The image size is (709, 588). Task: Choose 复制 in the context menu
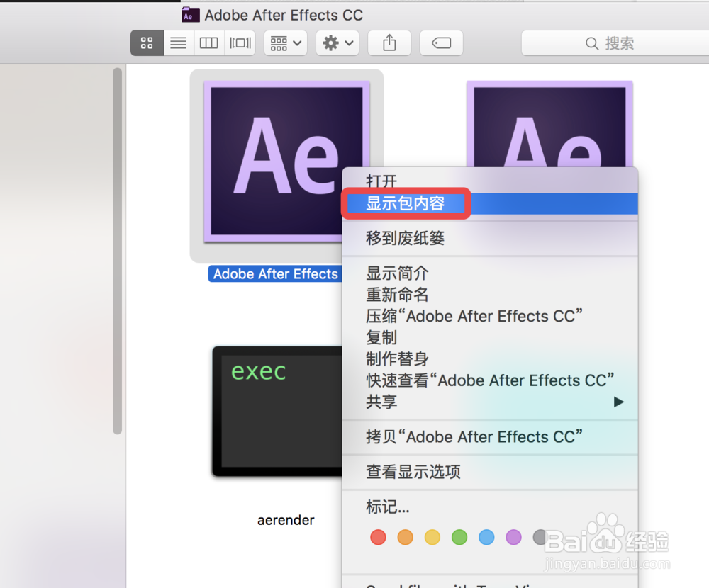[x=490, y=338]
